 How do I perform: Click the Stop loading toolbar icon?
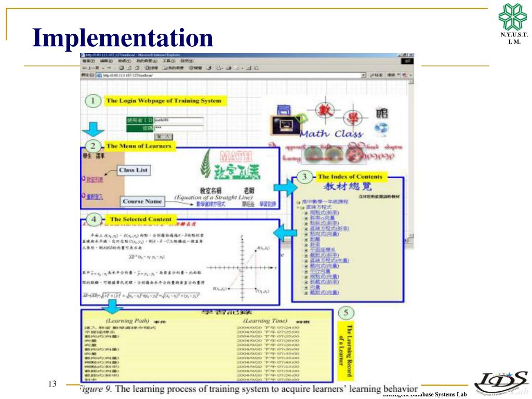pyautogui.click(x=121, y=68)
